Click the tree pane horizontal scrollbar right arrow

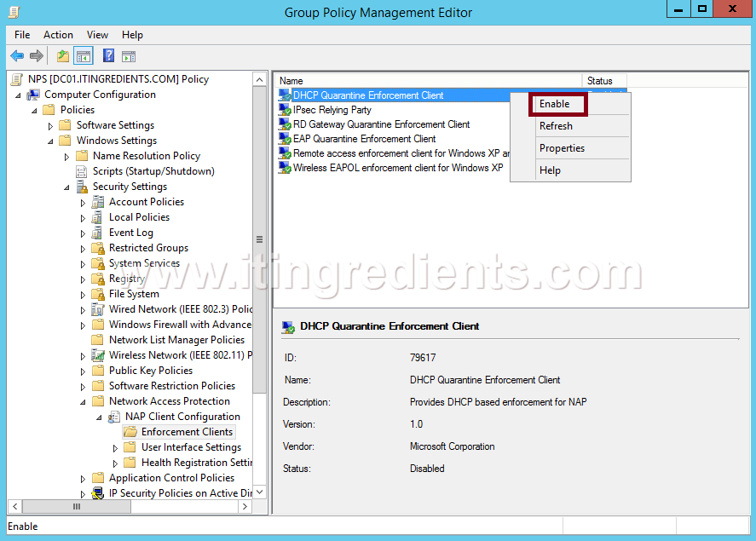[245, 507]
